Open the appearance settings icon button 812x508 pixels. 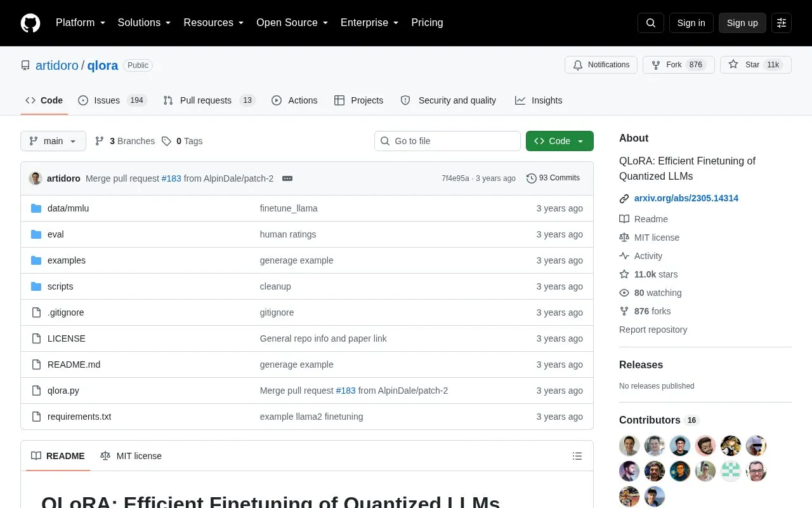782,23
